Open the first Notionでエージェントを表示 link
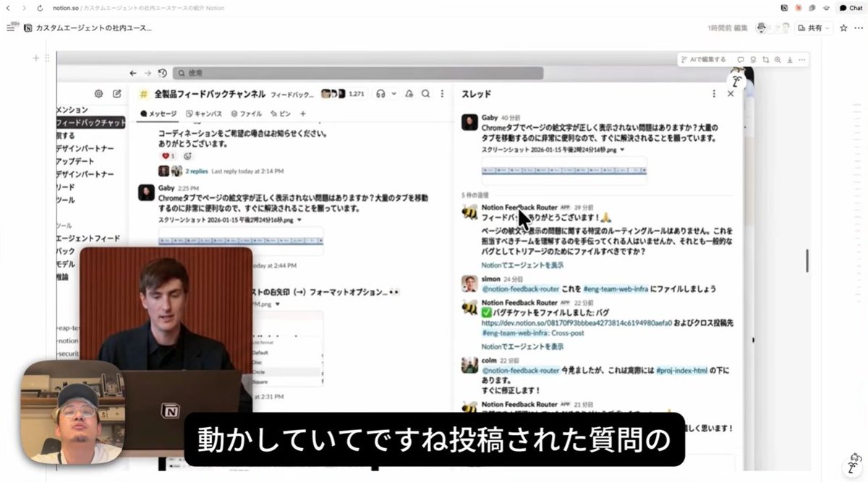 coord(522,265)
